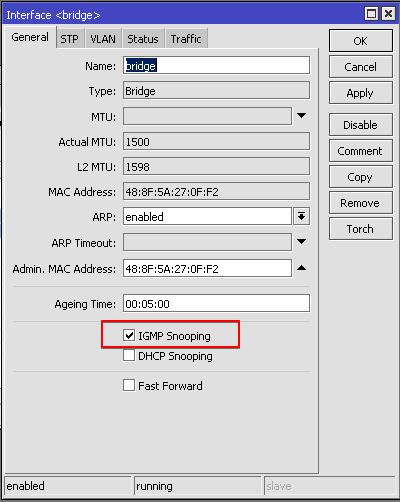Launch Torch on the bridge
400x502 pixels.
(361, 229)
